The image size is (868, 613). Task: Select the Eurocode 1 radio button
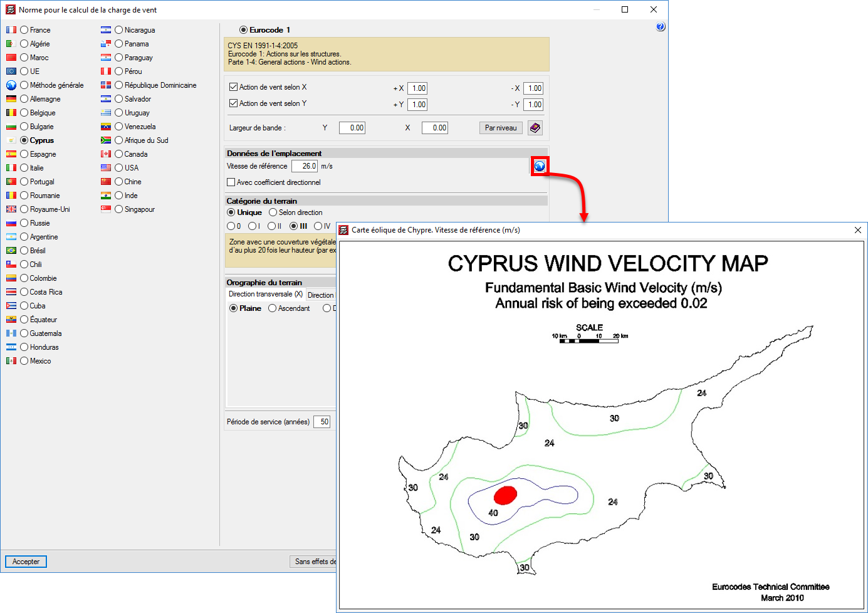coord(243,30)
